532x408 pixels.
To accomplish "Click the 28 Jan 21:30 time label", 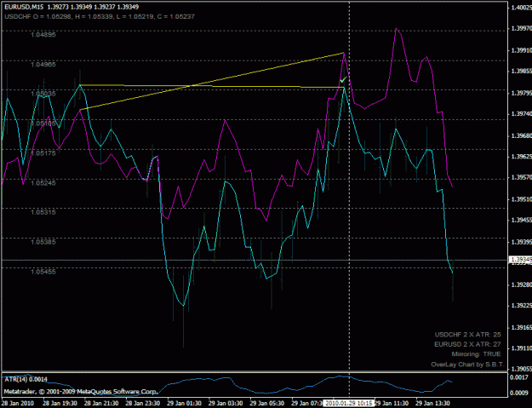I will (x=101, y=403).
